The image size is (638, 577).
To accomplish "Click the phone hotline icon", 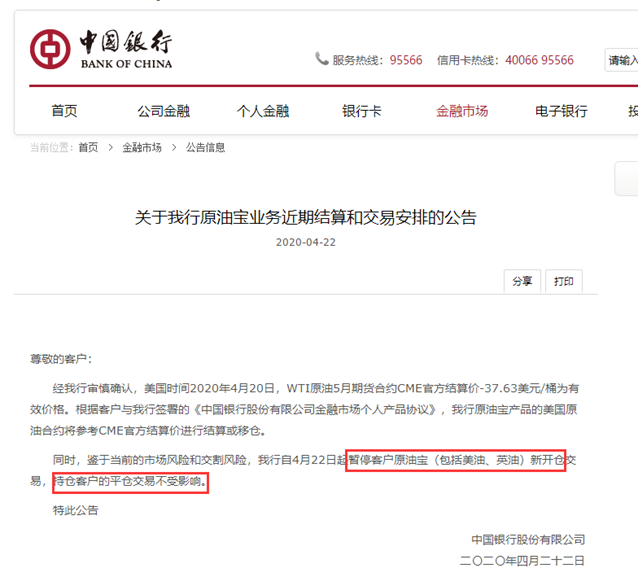I will click(321, 59).
